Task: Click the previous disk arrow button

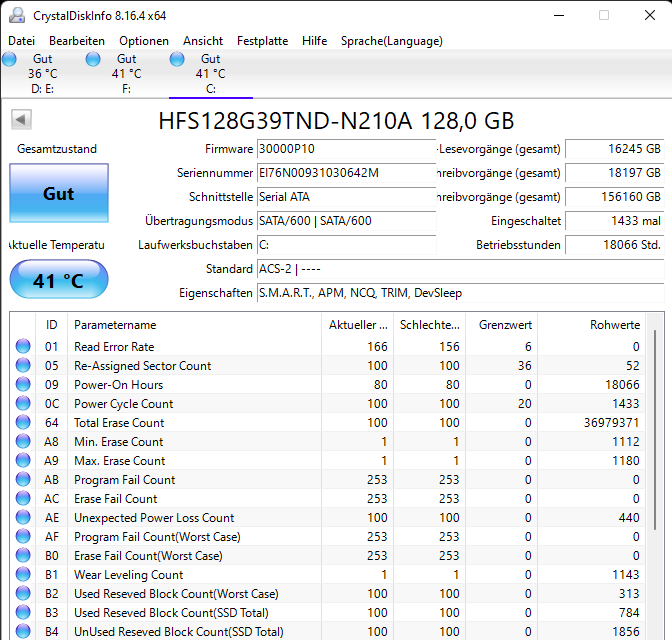Action: pos(21,120)
